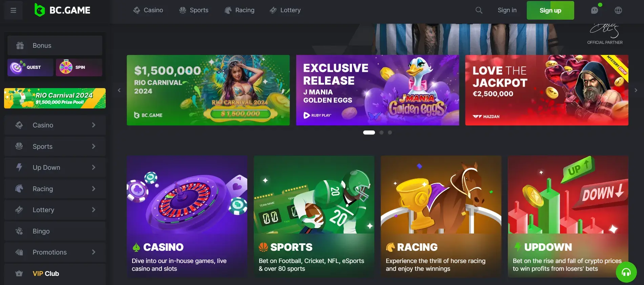Select the first carousel indicator

point(369,133)
